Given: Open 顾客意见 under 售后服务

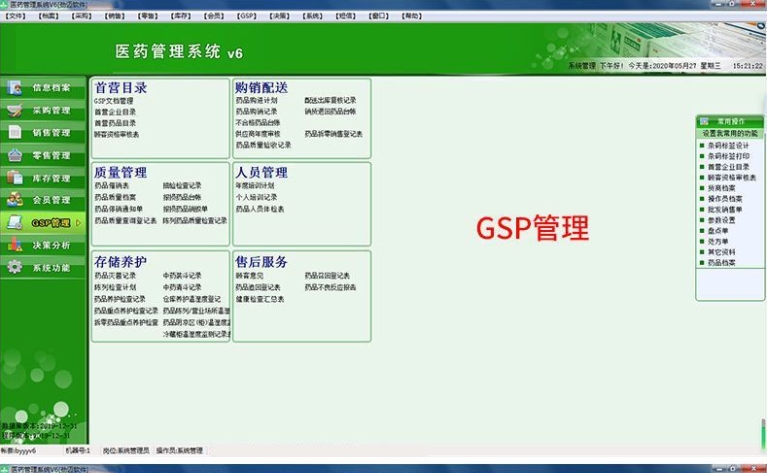Looking at the screenshot, I should [x=249, y=276].
